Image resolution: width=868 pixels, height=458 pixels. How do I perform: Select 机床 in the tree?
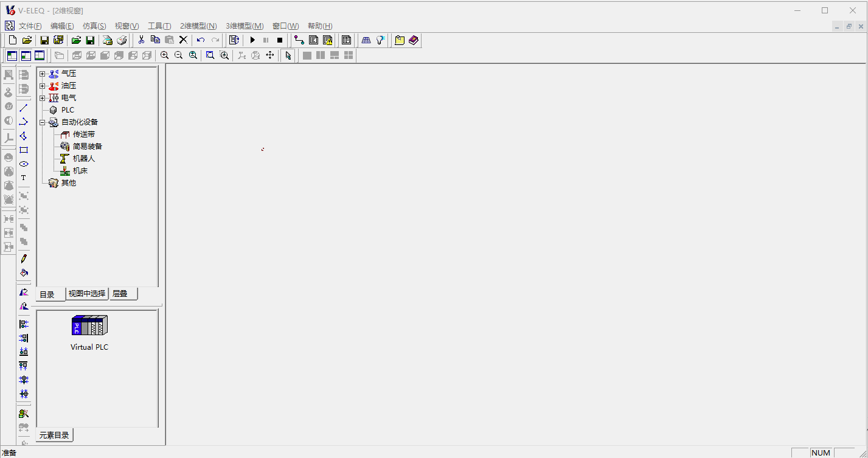(80, 171)
